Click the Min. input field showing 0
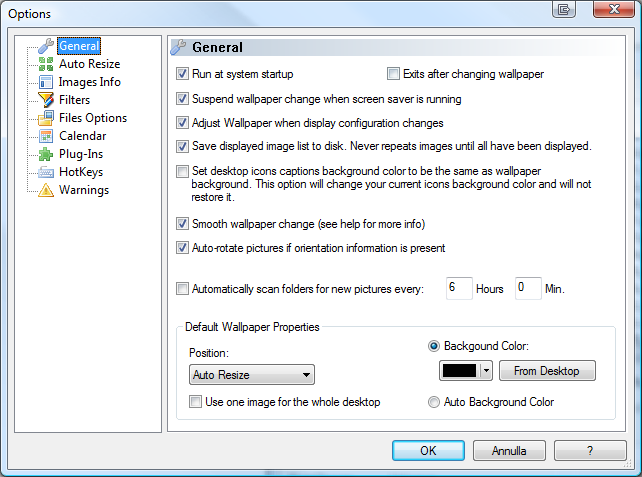Screen dimensions: 642x477 pyautogui.click(x=528, y=288)
